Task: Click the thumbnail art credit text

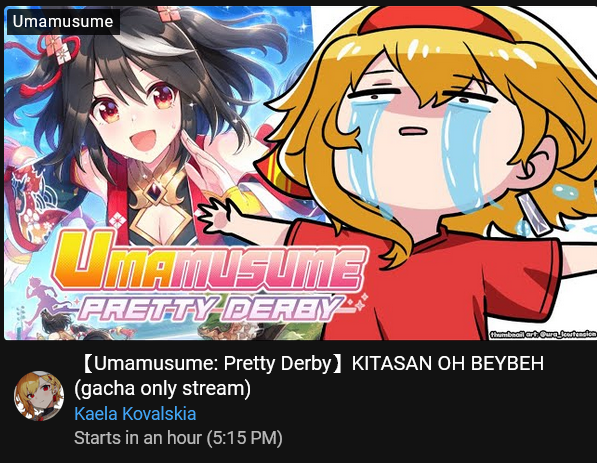Action: 543,334
